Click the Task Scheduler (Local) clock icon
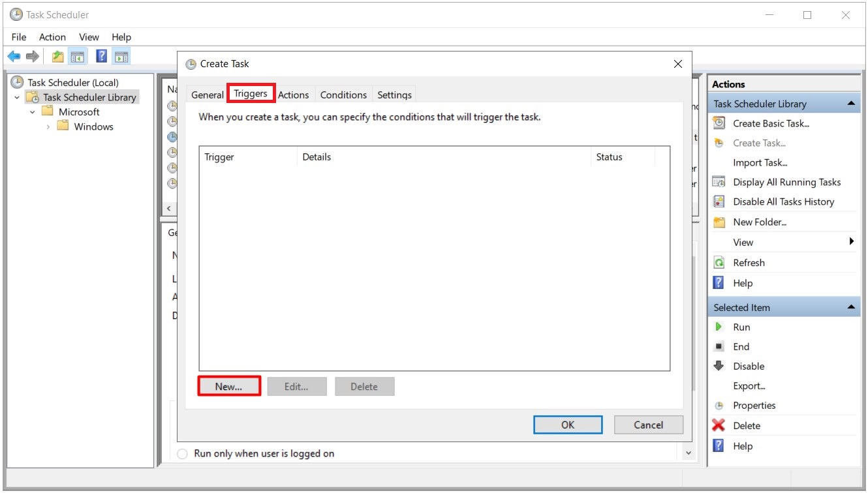The height and width of the screenshot is (493, 868). pos(18,82)
